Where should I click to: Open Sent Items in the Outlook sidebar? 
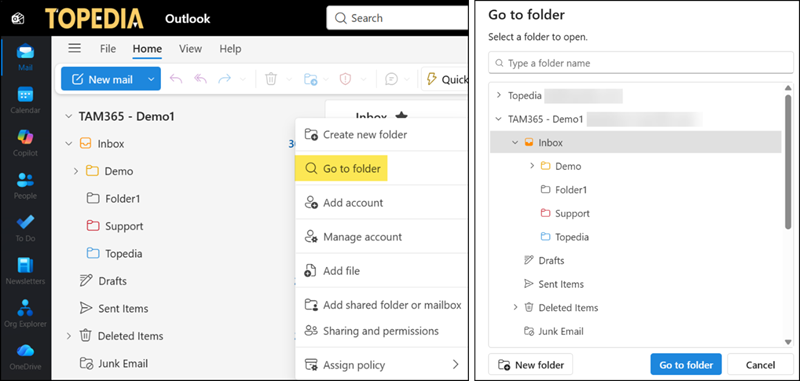123,309
